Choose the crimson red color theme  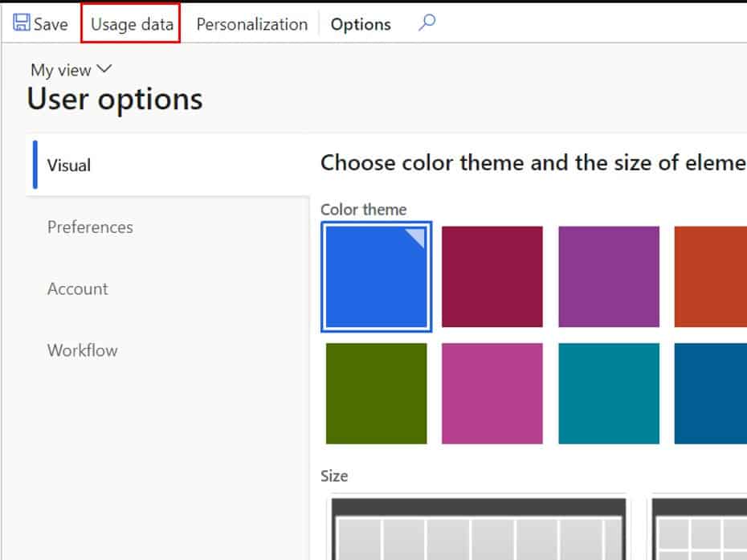click(x=492, y=276)
